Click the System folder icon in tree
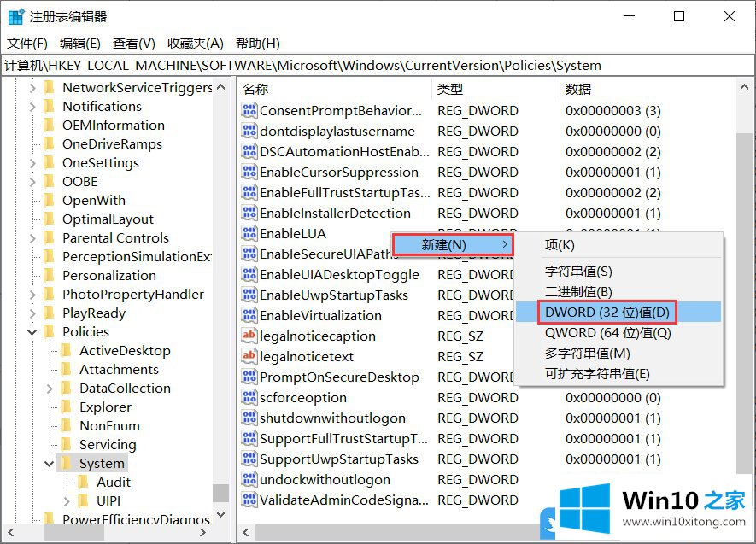Image resolution: width=756 pixels, height=544 pixels. 66,463
